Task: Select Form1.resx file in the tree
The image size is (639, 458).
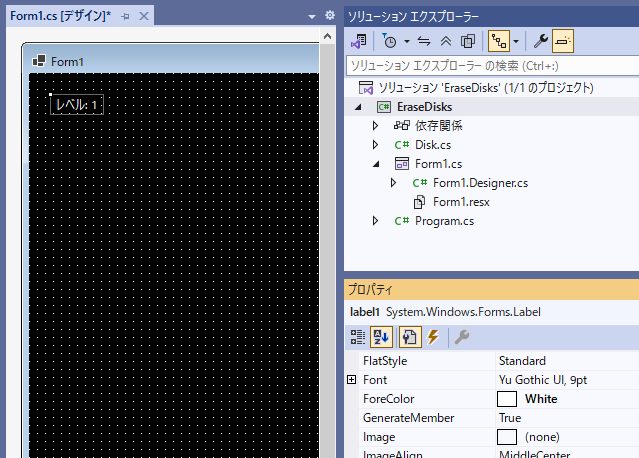Action: pyautogui.click(x=461, y=202)
